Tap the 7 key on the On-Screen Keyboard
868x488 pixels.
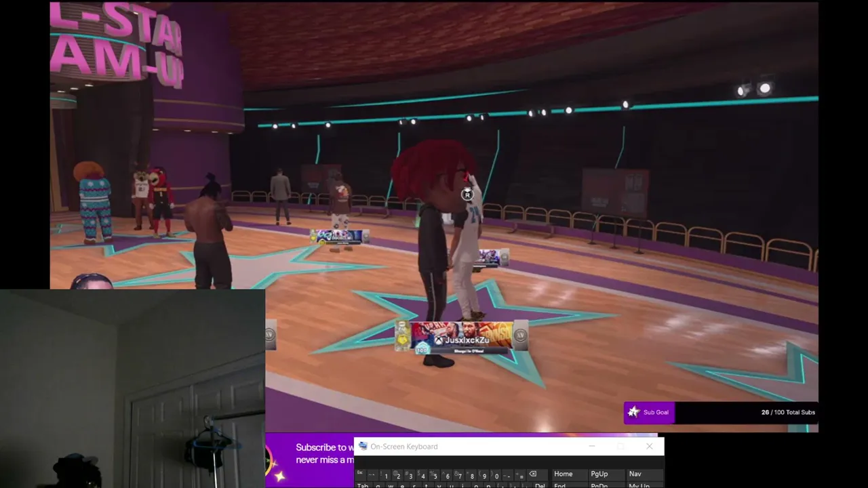459,474
